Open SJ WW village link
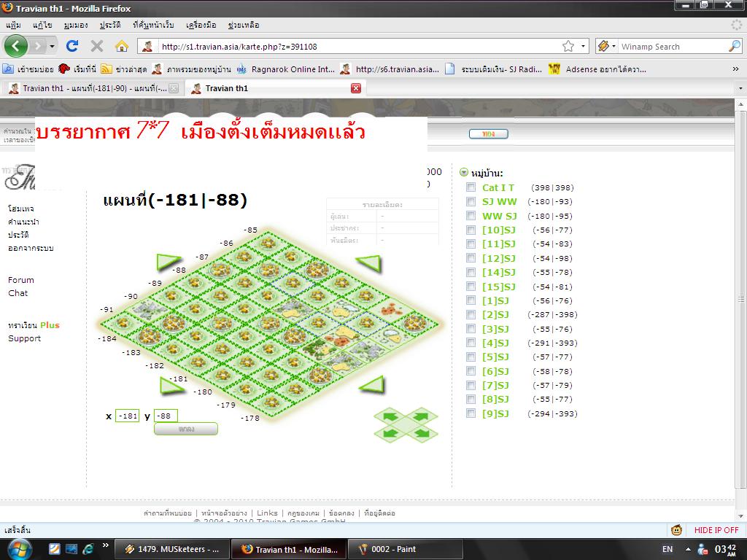This screenshot has width=747, height=560. 499,201
